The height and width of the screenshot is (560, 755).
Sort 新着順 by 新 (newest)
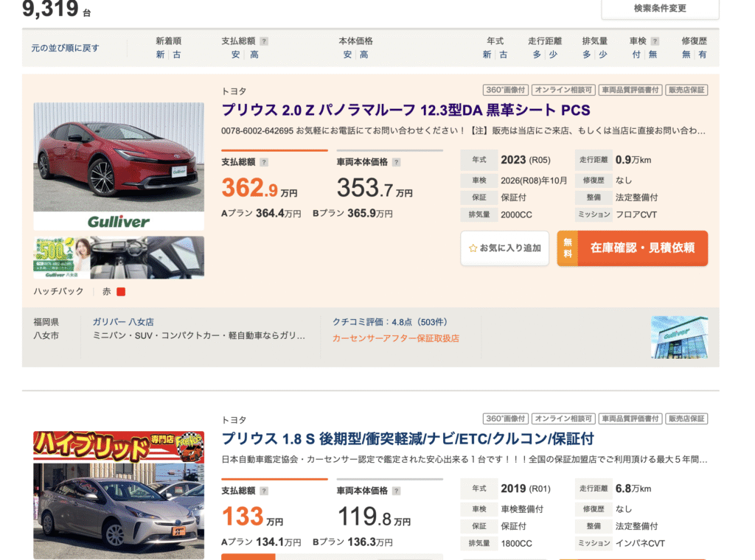[x=160, y=55]
